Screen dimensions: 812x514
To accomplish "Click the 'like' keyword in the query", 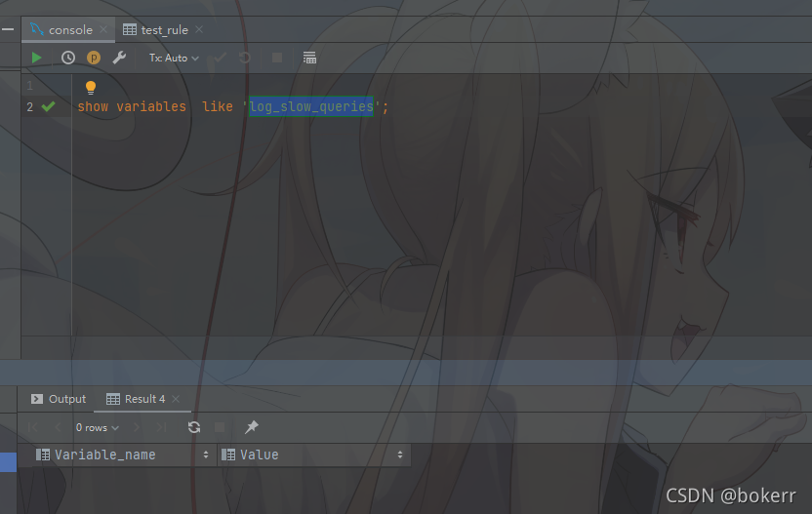I will point(218,106).
